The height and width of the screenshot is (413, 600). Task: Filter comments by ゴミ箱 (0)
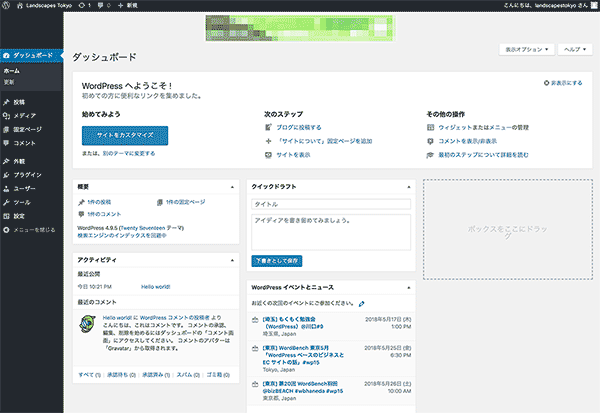pyautogui.click(x=218, y=375)
